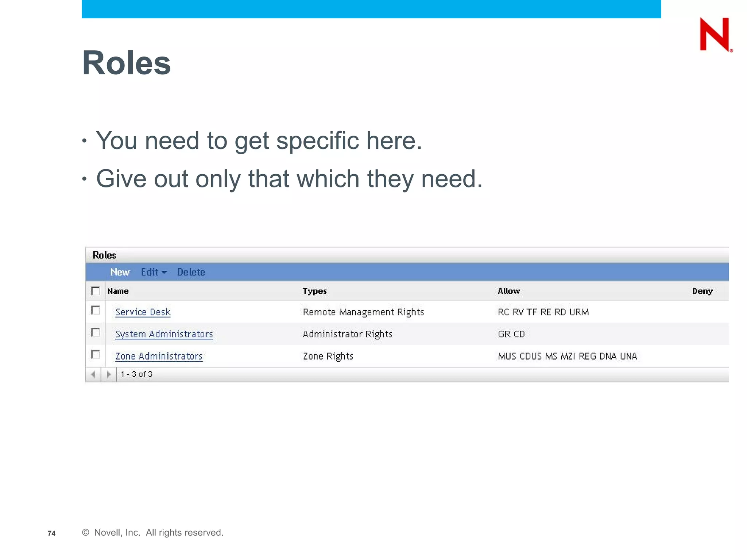Click Delete in the Roles toolbar
The width and height of the screenshot is (747, 560).
[x=191, y=272]
